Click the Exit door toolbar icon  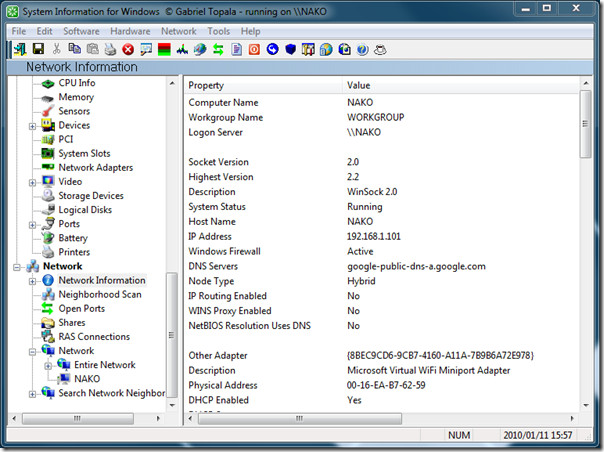click(x=20, y=49)
